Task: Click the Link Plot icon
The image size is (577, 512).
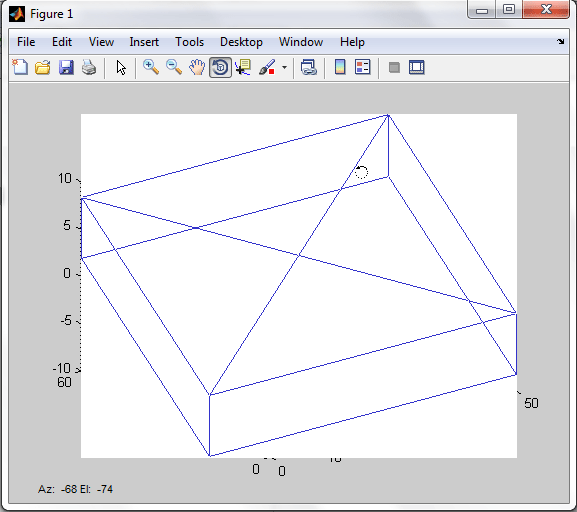Action: pos(308,67)
